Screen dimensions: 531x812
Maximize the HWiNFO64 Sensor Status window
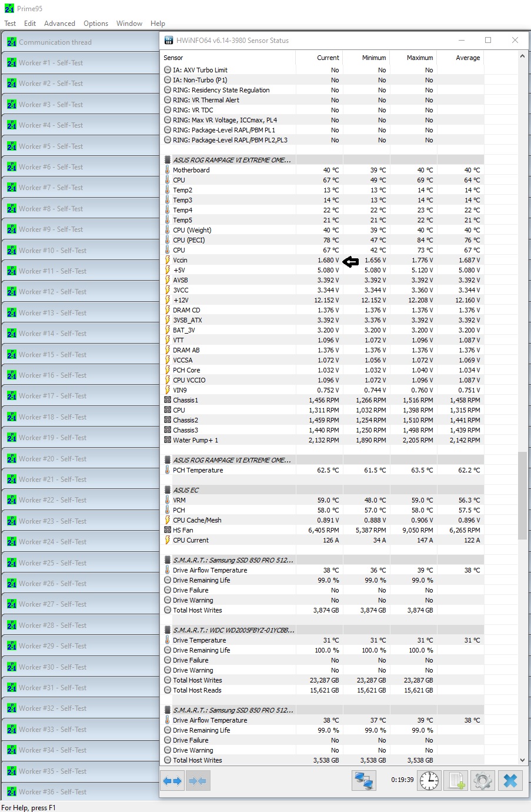click(488, 40)
